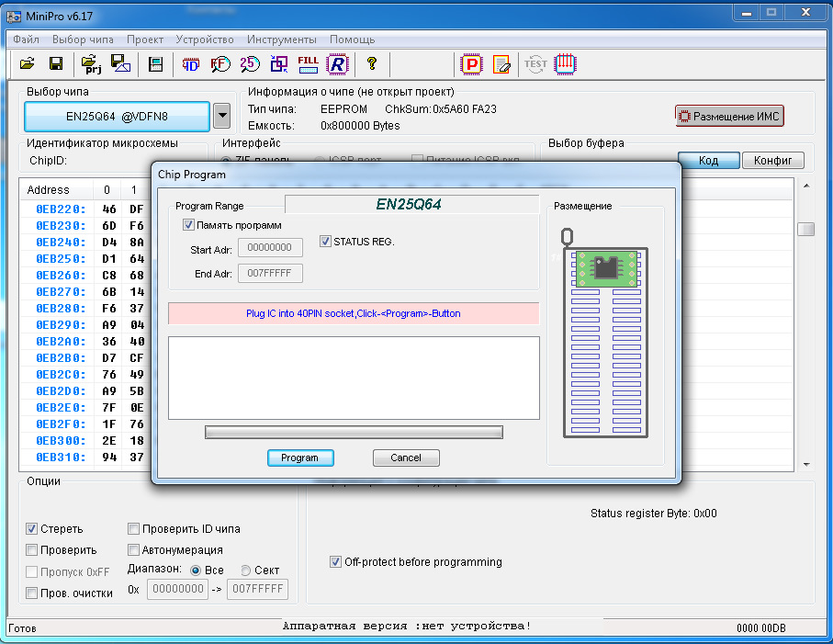Click the Read chip ID icon
Screen dimensions: 833x644
[x=190, y=64]
